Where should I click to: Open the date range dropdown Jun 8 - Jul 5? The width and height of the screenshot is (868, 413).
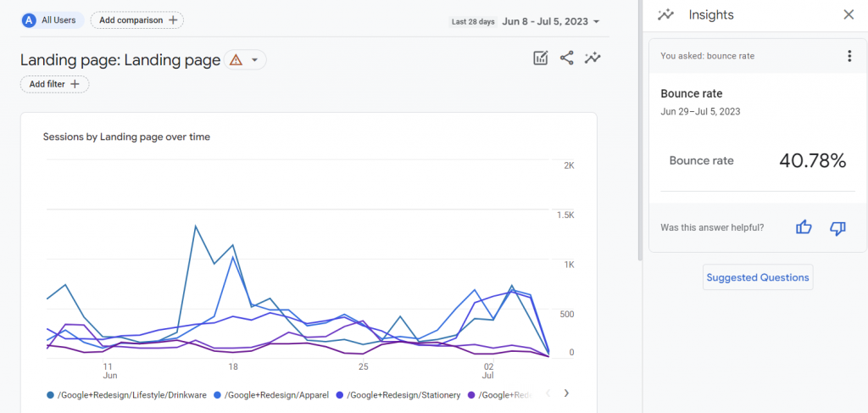click(x=551, y=21)
